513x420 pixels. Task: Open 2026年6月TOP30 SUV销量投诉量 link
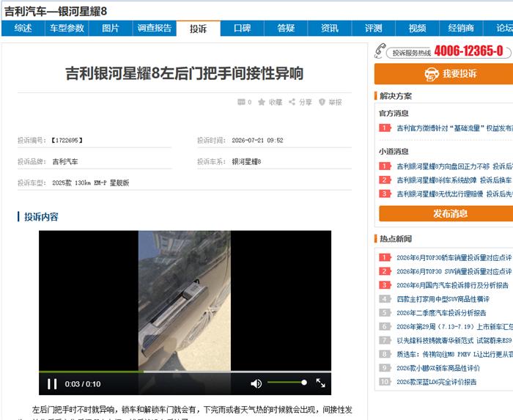[x=454, y=271]
